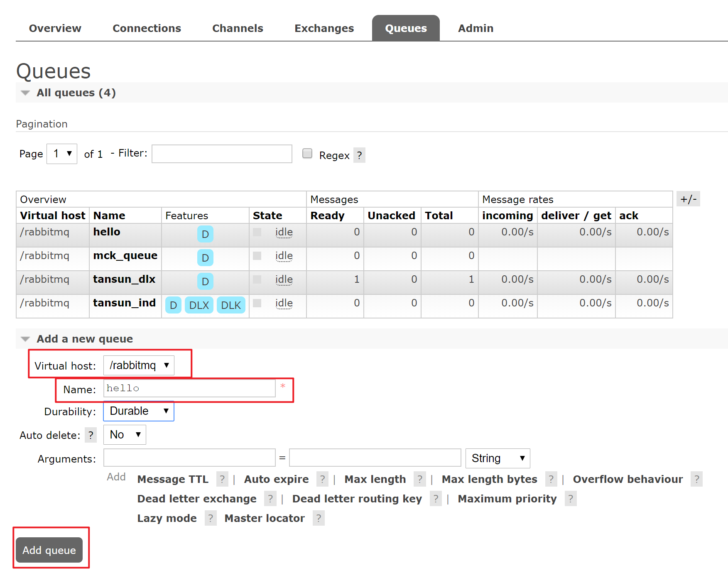Show help for Max length argument
The width and height of the screenshot is (728, 573).
[419, 479]
